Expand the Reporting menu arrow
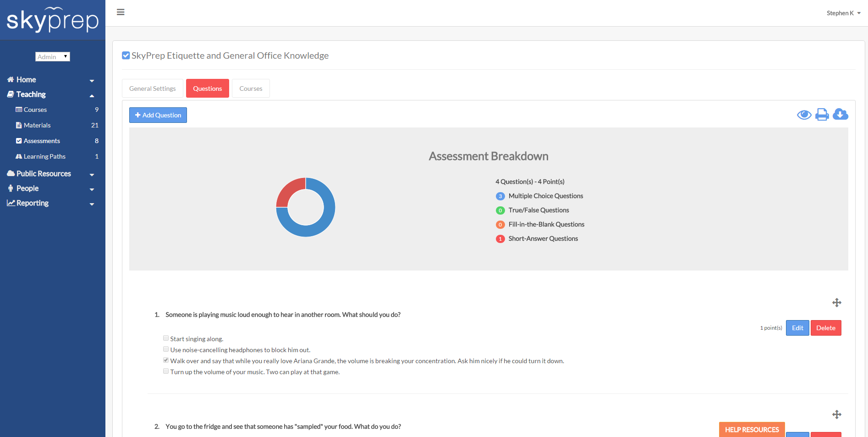Image resolution: width=868 pixels, height=437 pixels. click(x=92, y=204)
